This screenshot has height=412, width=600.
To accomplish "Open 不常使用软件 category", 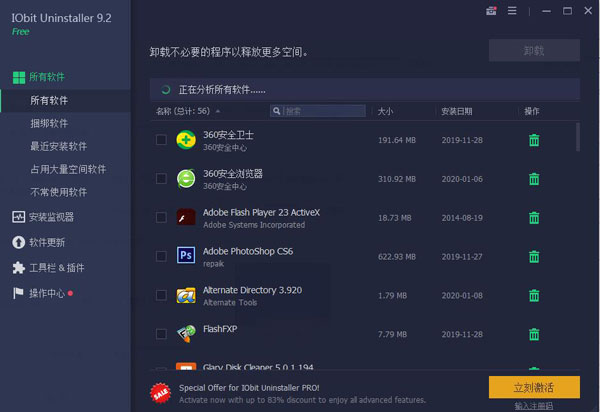I will pyautogui.click(x=59, y=192).
